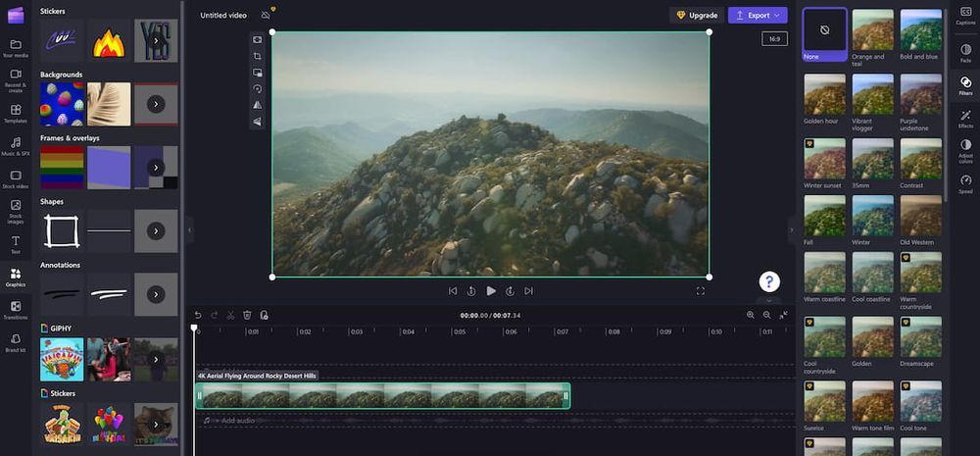Apply the Golden hour filter thumbnail
The height and width of the screenshot is (456, 980).
click(x=824, y=94)
